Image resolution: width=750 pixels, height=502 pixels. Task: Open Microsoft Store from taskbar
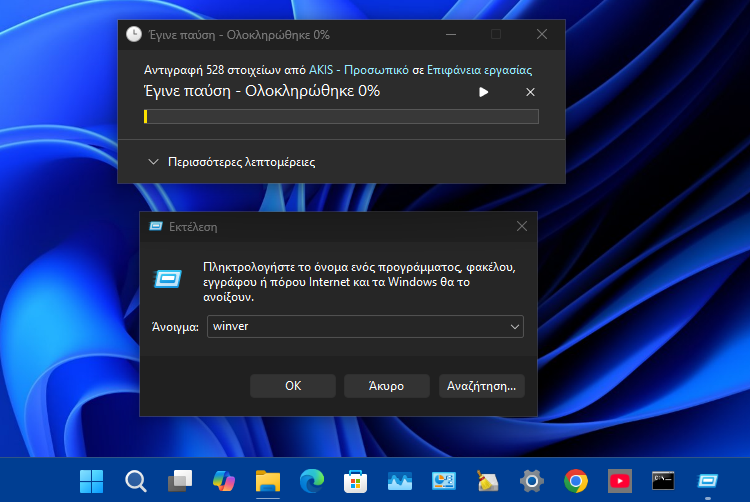(355, 481)
